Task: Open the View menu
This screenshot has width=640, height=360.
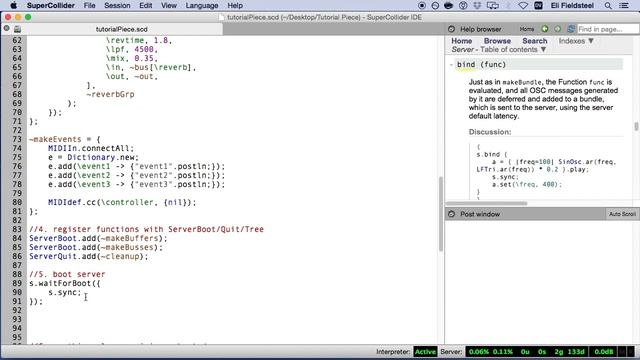Action: click(169, 5)
